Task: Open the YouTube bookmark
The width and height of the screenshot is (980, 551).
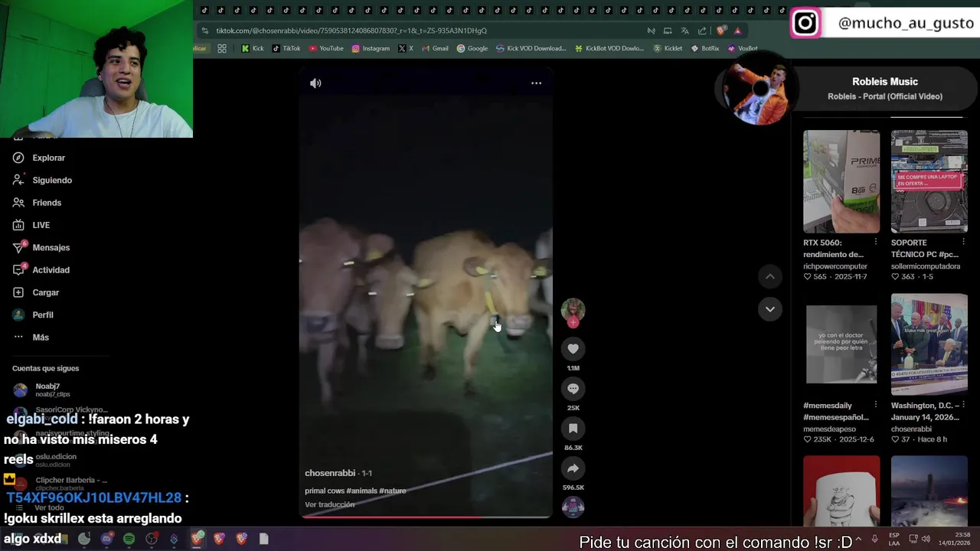Action: (326, 48)
